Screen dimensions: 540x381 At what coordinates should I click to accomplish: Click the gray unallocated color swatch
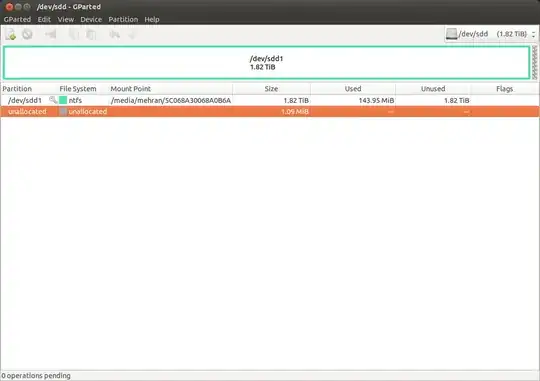coord(63,111)
